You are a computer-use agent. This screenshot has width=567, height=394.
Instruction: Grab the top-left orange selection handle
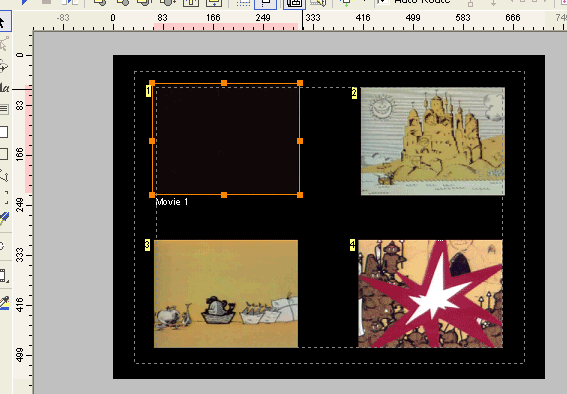[x=152, y=83]
